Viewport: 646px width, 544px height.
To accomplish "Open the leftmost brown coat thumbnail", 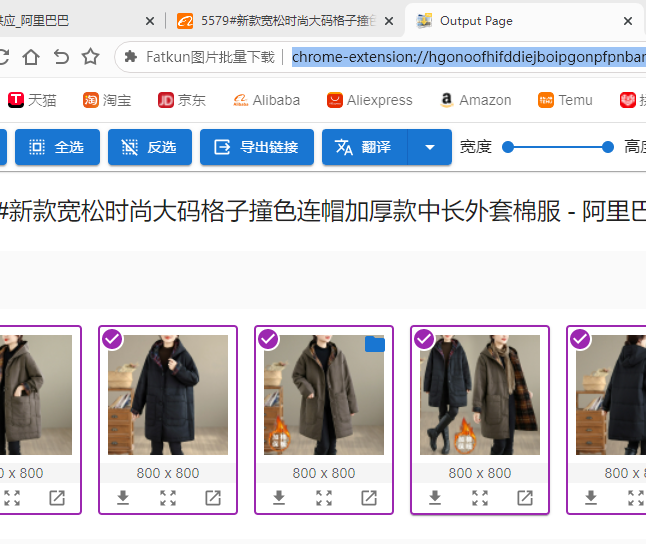I will pos(36,395).
